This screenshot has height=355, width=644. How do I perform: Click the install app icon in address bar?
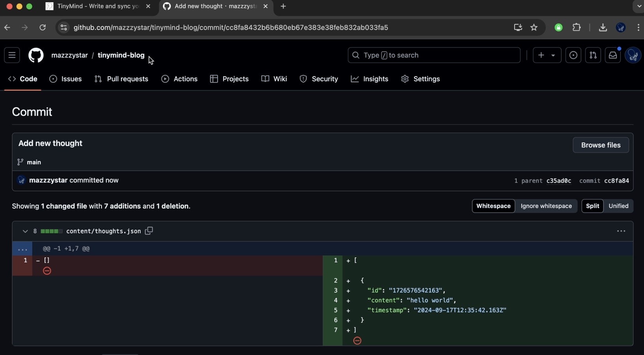click(x=518, y=27)
